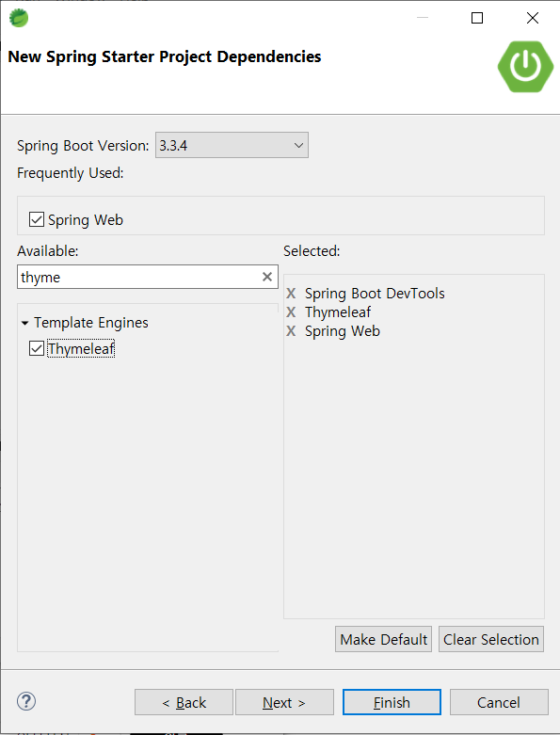560x735 pixels.
Task: Click the Clear Selection button
Action: tap(491, 639)
